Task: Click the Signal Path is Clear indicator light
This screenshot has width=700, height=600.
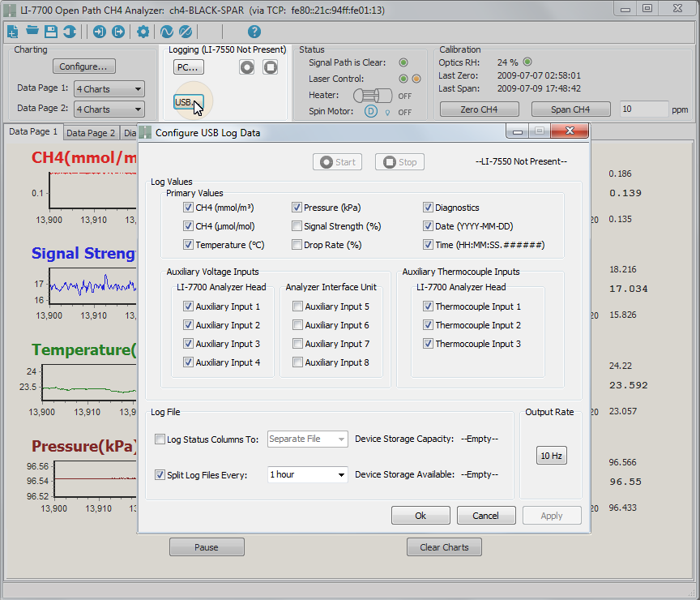Action: 403,62
